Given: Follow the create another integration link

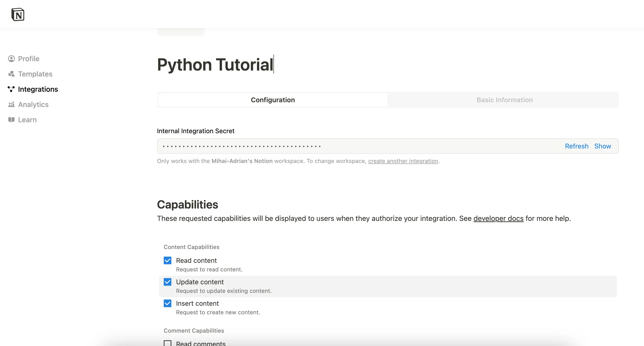Looking at the screenshot, I should 403,161.
